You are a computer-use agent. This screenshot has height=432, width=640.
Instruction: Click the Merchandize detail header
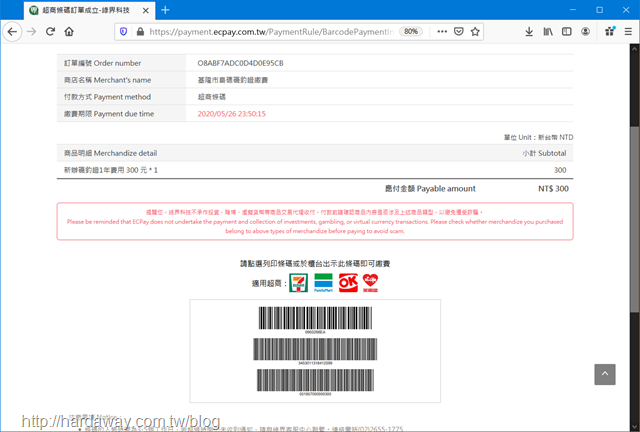(x=110, y=153)
